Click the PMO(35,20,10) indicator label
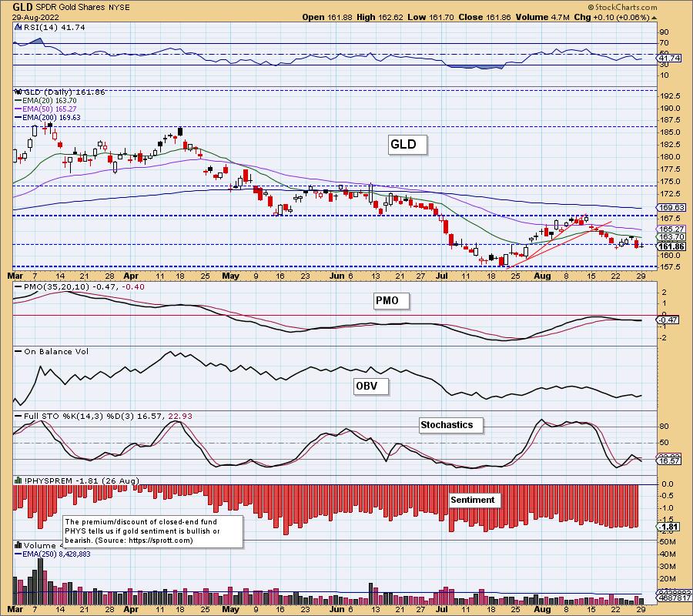 (84, 286)
